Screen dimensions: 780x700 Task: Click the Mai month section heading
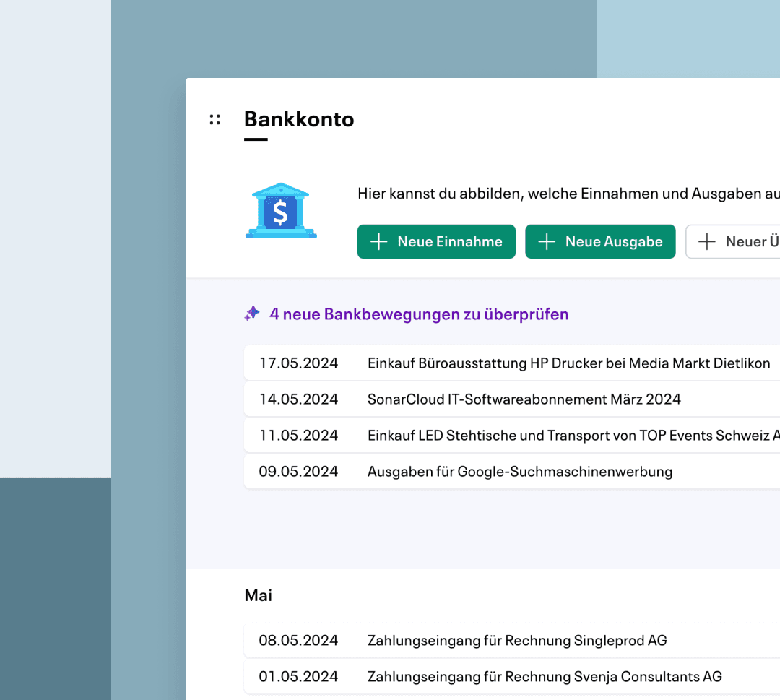click(258, 595)
